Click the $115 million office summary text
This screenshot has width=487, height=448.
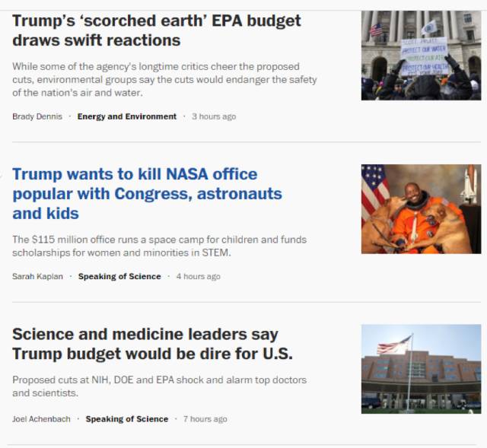coord(159,246)
